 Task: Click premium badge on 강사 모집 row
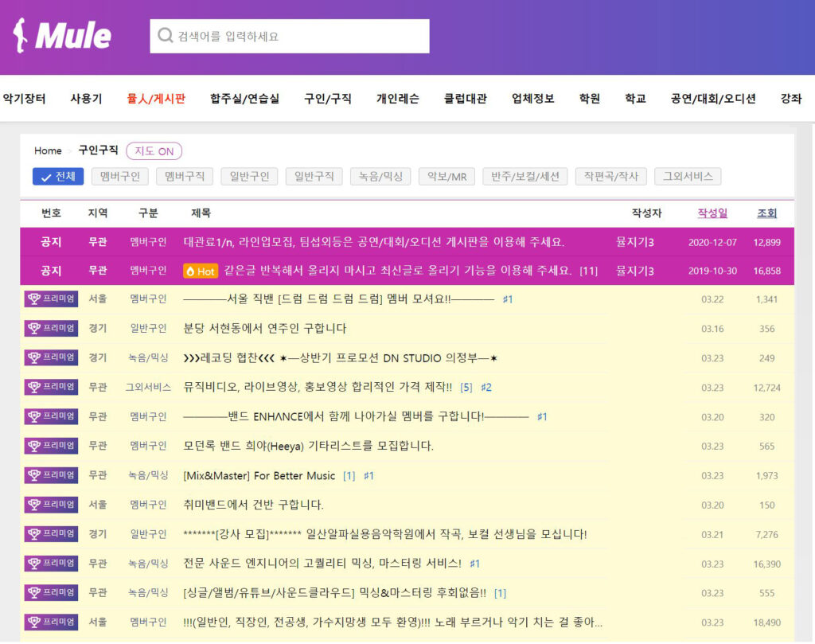[51, 534]
